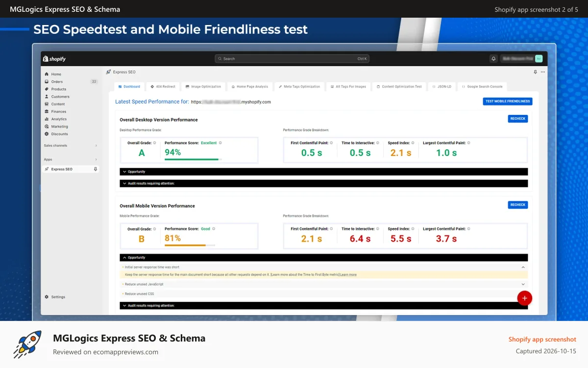Open Content in the sidebar
This screenshot has height=368, width=588.
58,104
